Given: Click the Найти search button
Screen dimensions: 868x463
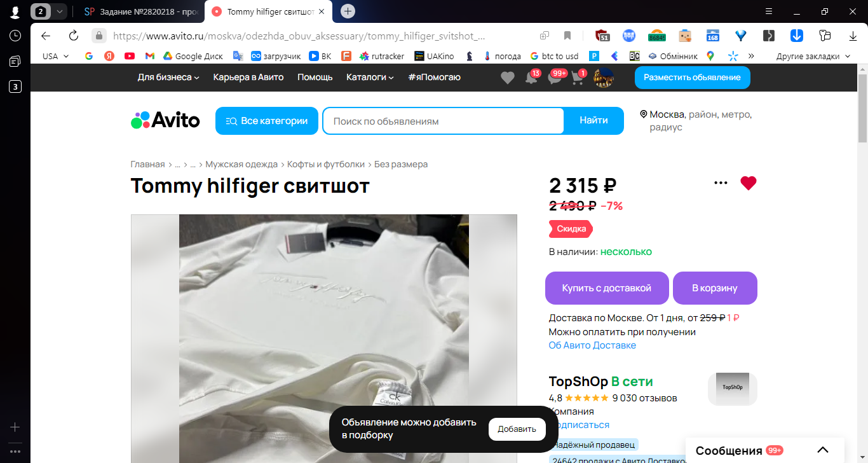Looking at the screenshot, I should [593, 121].
